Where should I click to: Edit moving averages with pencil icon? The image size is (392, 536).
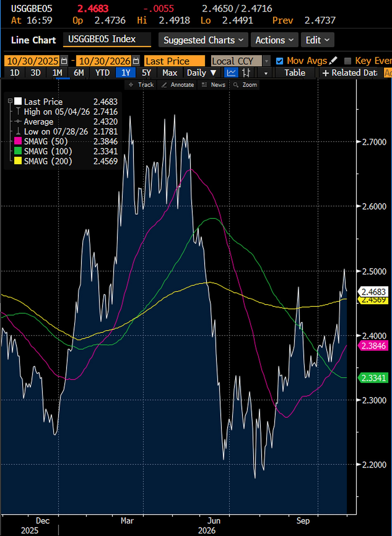[x=333, y=61]
